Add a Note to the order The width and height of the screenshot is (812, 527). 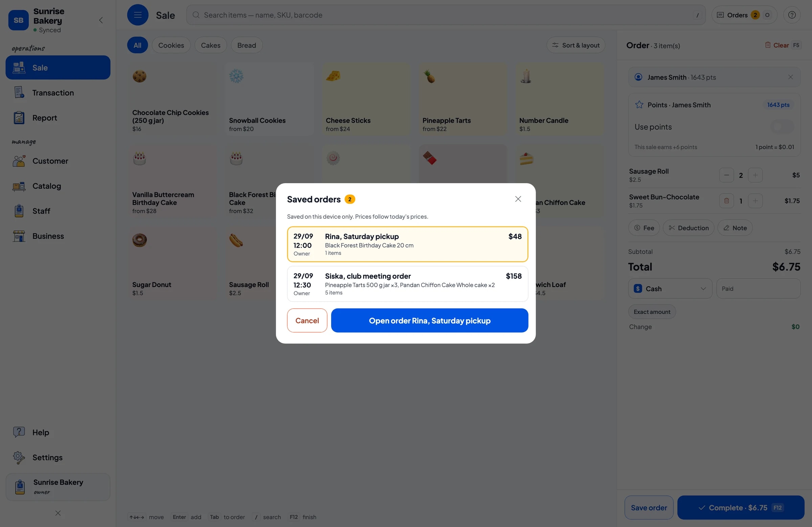pyautogui.click(x=735, y=228)
